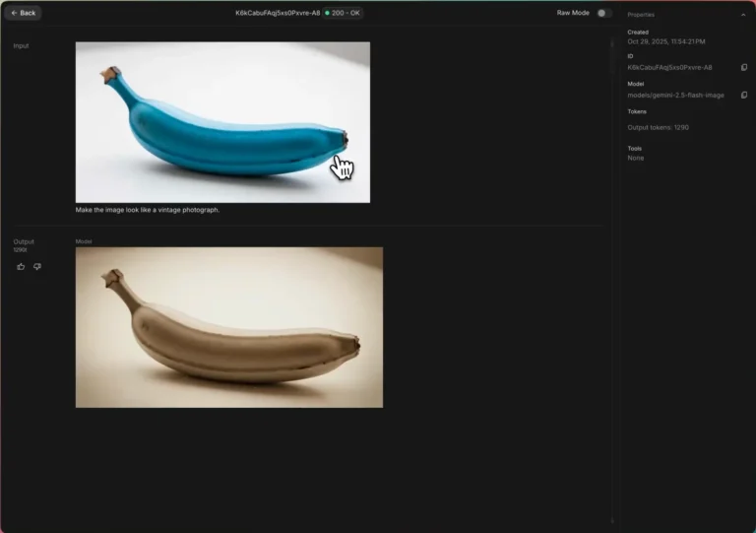Image resolution: width=756 pixels, height=533 pixels.
Task: Collapse the Properties panel chevron
Action: click(743, 15)
